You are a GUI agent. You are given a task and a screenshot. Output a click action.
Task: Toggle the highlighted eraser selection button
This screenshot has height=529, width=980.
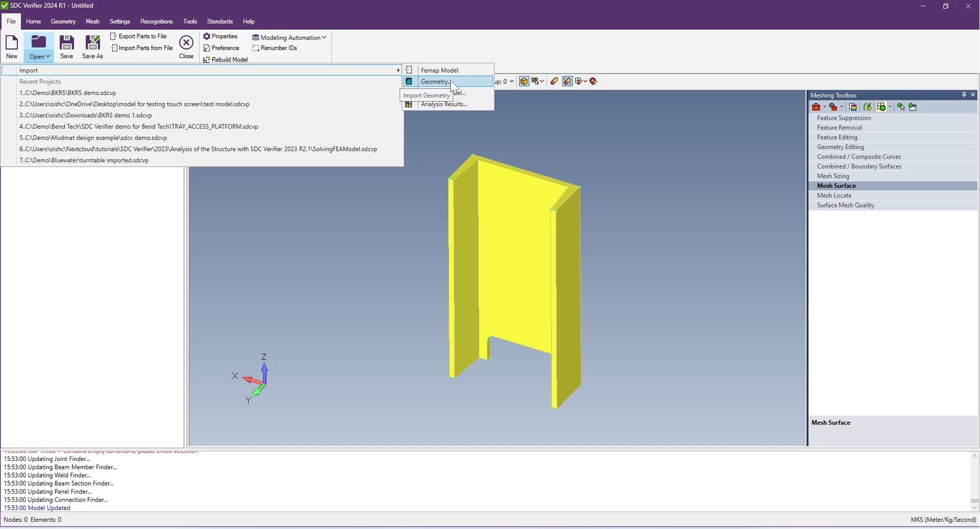[567, 81]
